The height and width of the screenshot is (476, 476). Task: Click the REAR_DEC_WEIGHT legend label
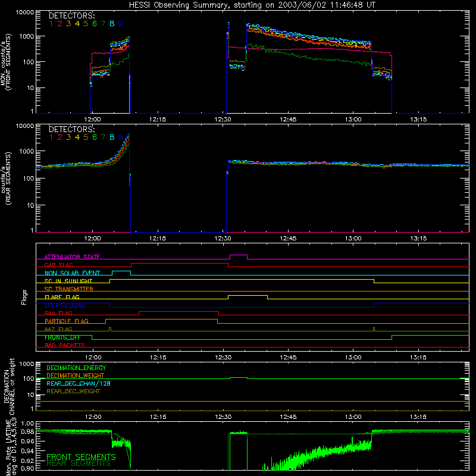(x=73, y=392)
